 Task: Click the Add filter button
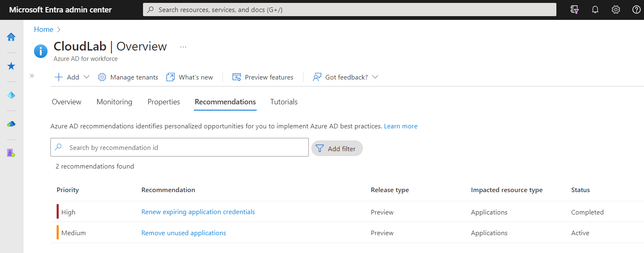coord(337,149)
